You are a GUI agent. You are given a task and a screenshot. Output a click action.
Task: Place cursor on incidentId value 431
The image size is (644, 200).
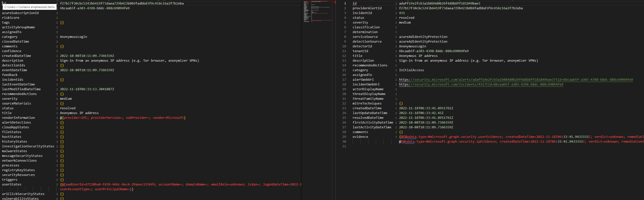402,13
